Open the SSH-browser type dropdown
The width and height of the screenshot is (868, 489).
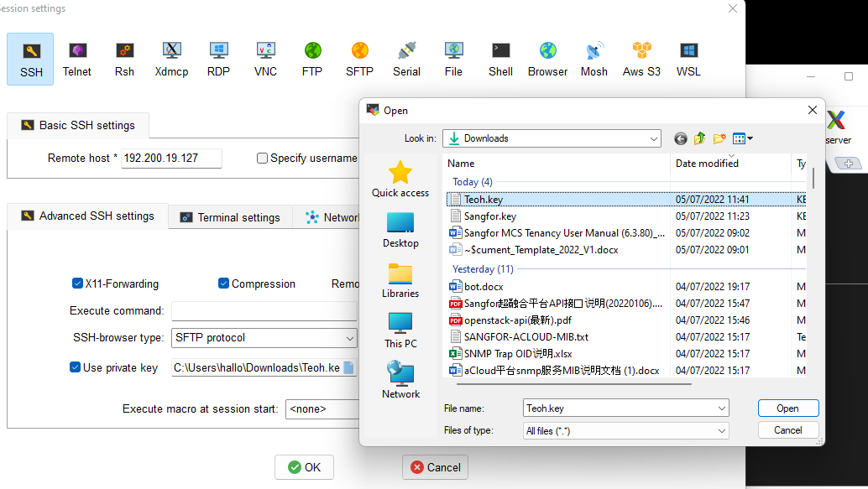tap(350, 338)
